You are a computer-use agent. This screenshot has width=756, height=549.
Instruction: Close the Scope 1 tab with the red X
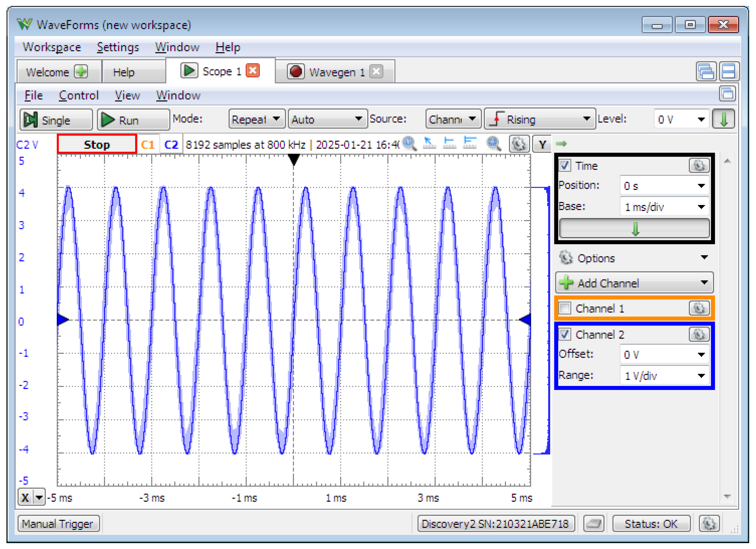click(253, 71)
